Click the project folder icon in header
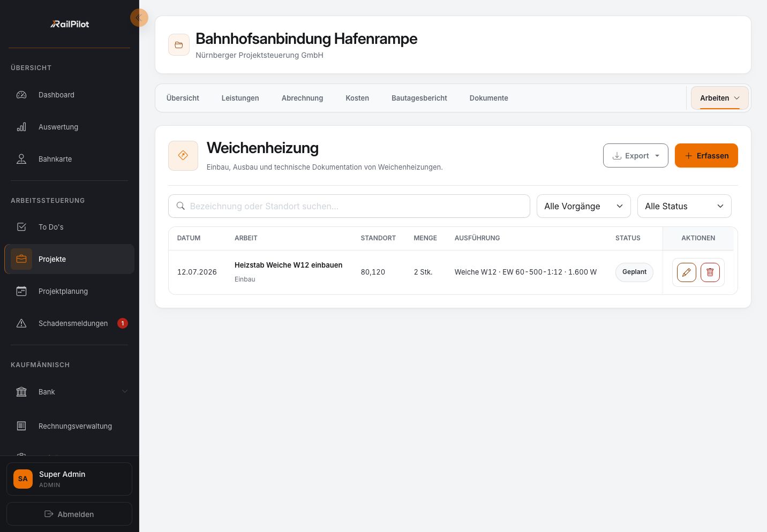 coord(179,45)
